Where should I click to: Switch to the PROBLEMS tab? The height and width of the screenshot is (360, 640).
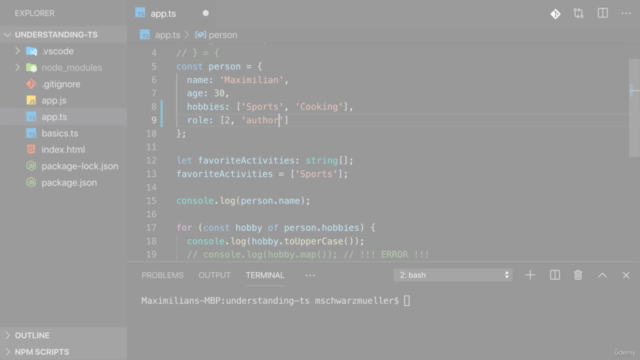(162, 276)
